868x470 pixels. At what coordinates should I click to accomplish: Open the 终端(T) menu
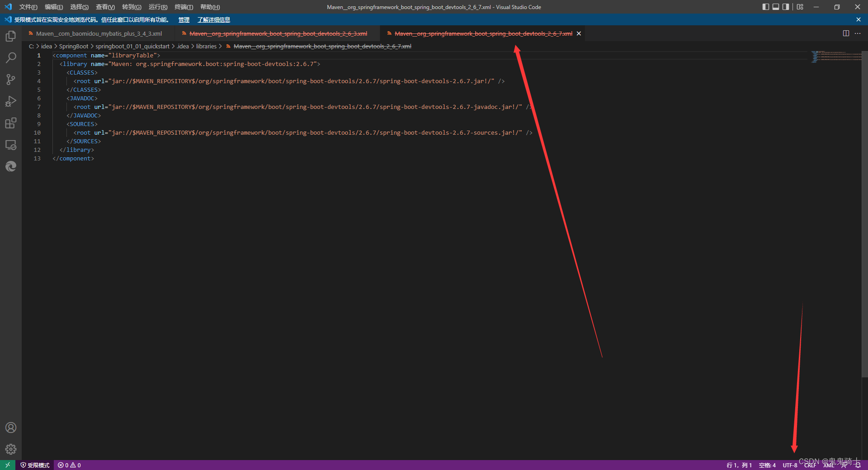click(184, 7)
